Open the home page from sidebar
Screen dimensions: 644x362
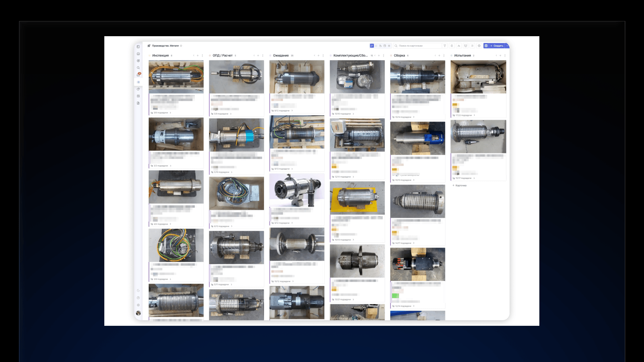pyautogui.click(x=138, y=54)
